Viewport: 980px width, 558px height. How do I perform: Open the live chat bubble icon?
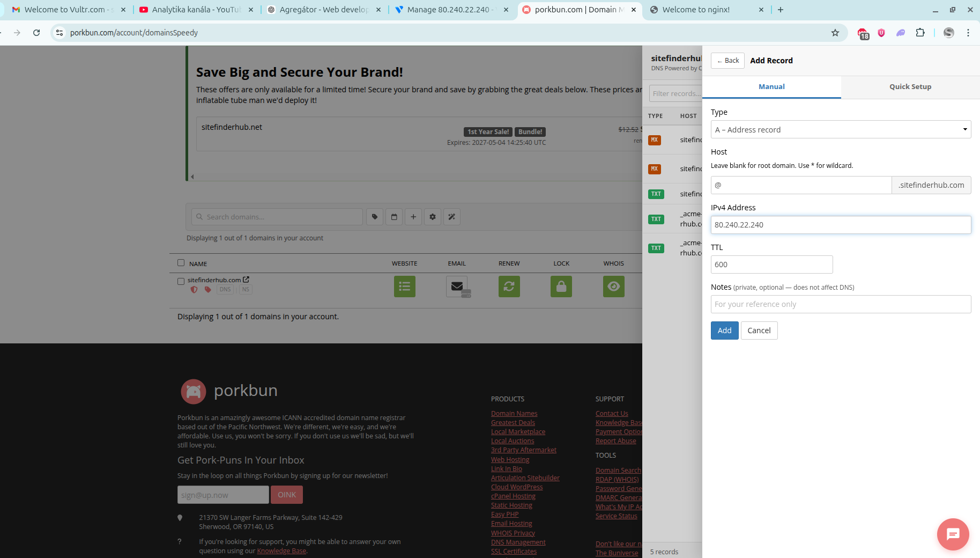point(953,534)
